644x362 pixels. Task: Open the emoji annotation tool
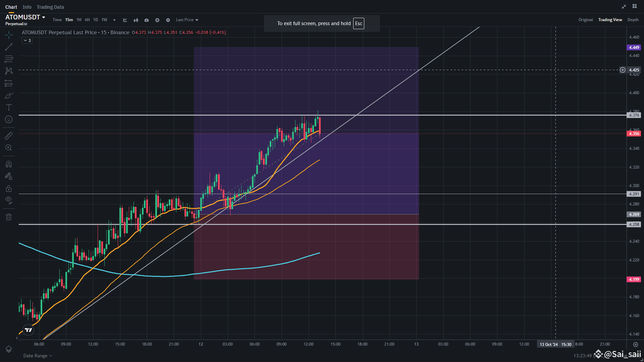(x=9, y=119)
